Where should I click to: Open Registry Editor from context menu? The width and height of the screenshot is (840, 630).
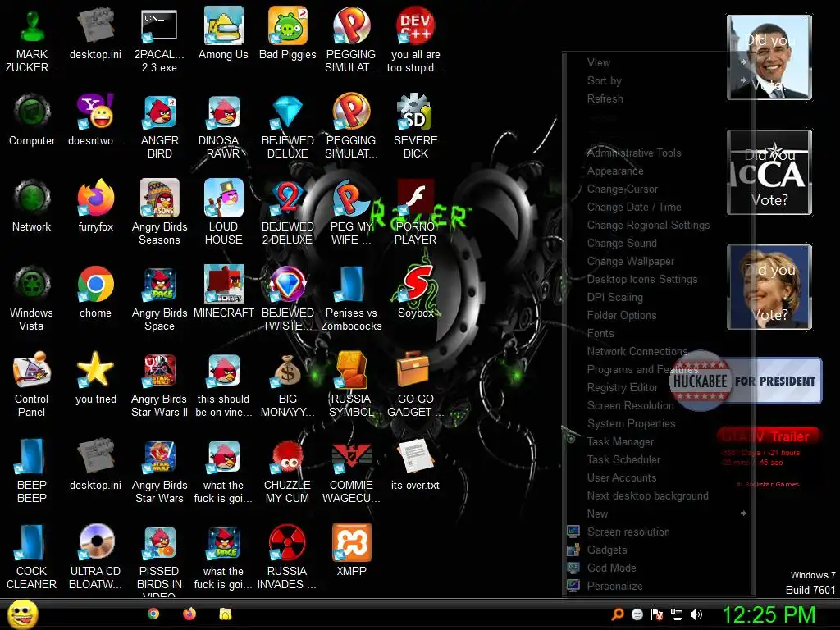point(658,387)
